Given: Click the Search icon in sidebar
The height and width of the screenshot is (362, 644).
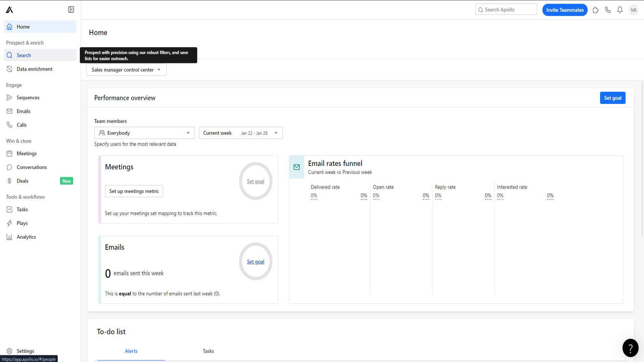Looking at the screenshot, I should point(9,55).
